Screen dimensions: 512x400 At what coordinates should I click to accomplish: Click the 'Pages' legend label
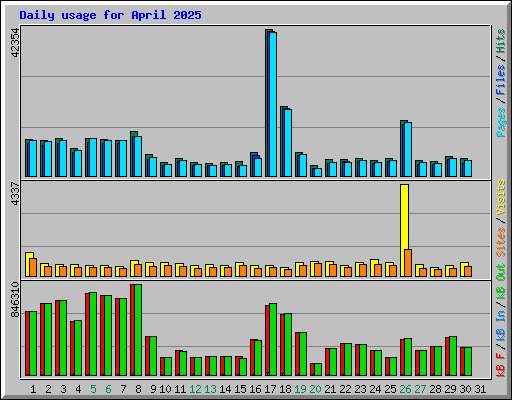pyautogui.click(x=500, y=122)
